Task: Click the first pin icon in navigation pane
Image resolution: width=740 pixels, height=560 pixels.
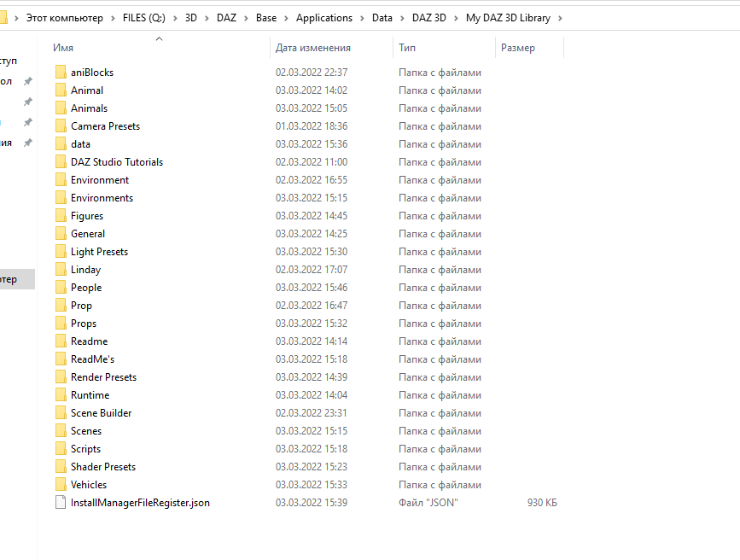Action: coord(28,81)
